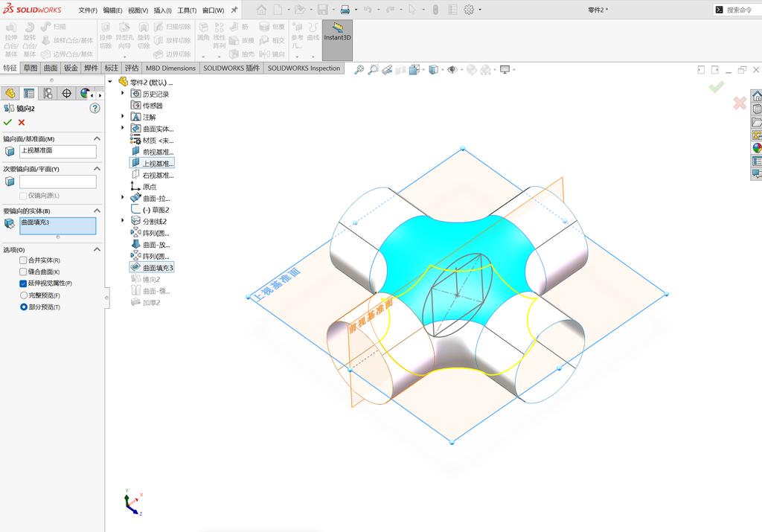Viewport: 762px width, 532px height.
Task: Select 原点 in the feature tree
Action: (x=144, y=187)
